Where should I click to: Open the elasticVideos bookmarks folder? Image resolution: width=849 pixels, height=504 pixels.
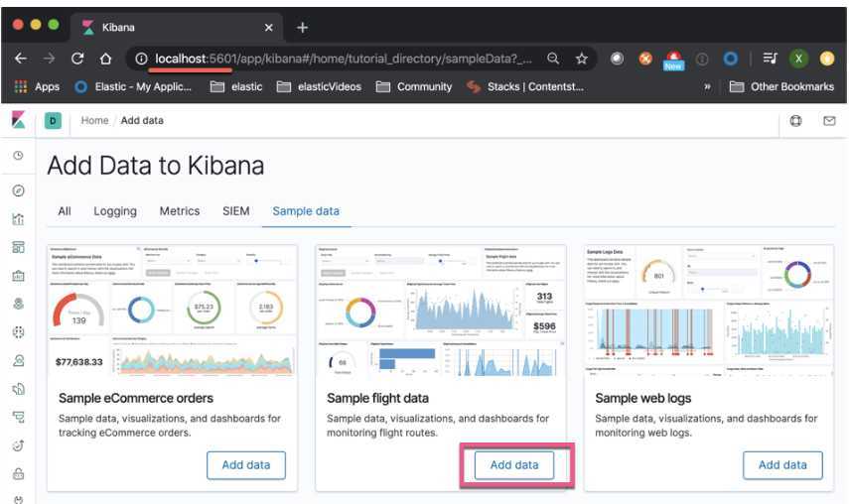tap(319, 86)
